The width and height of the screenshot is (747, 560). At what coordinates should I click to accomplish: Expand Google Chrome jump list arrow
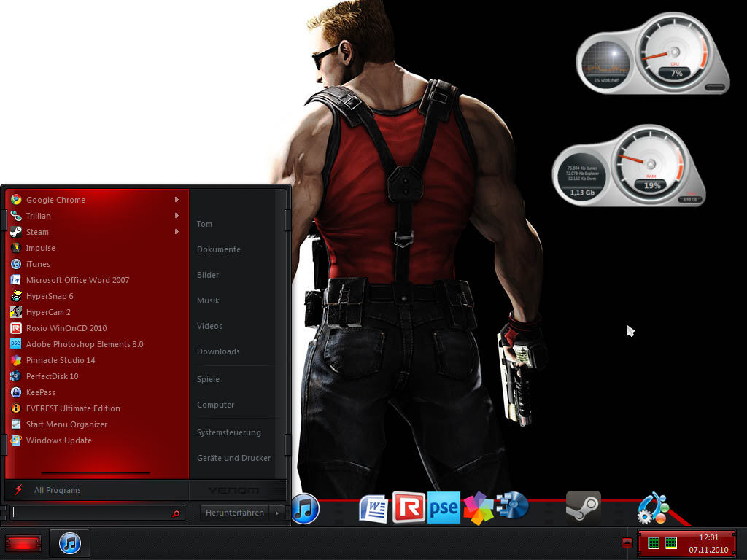click(177, 200)
